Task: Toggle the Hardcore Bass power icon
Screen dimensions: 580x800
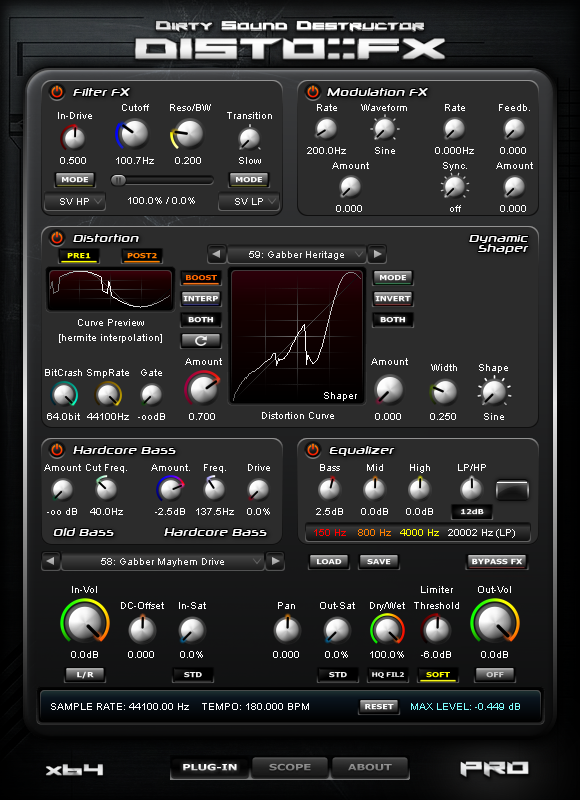Action: (57, 450)
